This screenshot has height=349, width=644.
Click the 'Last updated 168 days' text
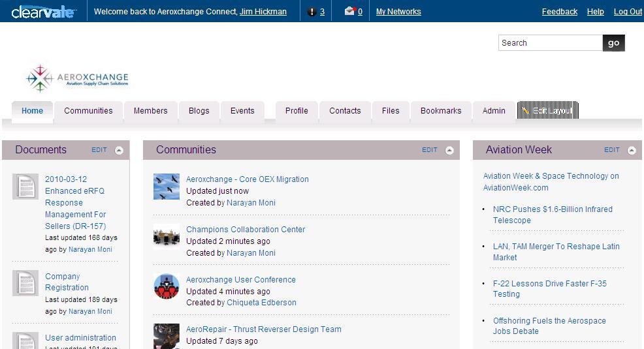click(81, 237)
